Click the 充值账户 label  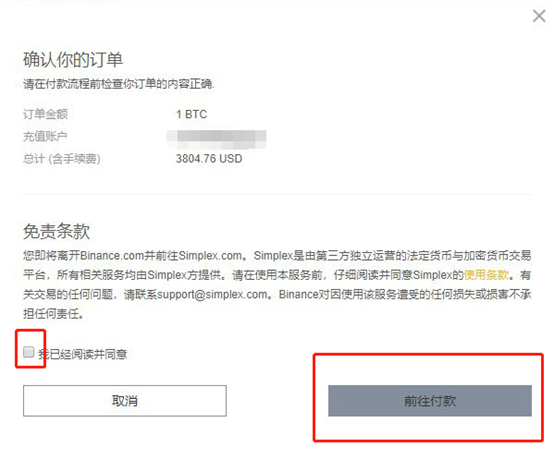pyautogui.click(x=45, y=136)
